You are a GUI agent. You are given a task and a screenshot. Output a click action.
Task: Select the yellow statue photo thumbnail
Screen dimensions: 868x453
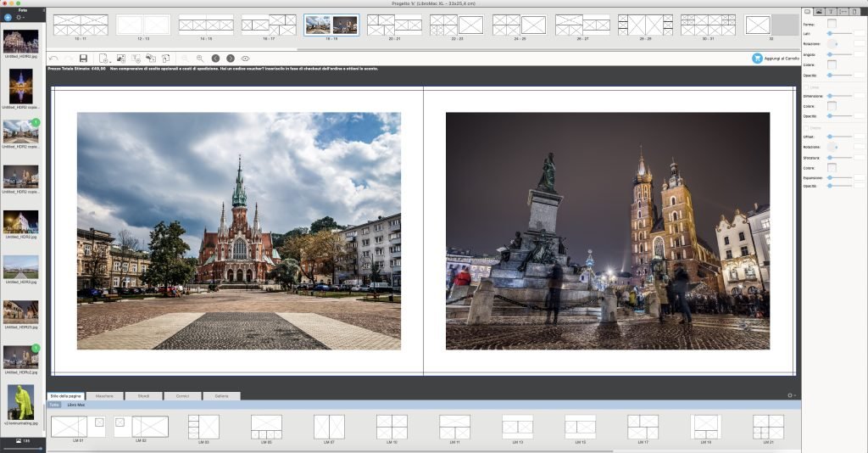point(20,403)
